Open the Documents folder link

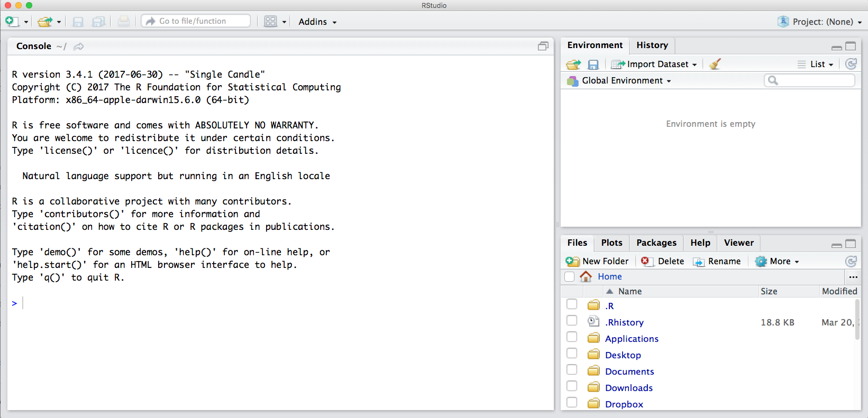(x=629, y=372)
